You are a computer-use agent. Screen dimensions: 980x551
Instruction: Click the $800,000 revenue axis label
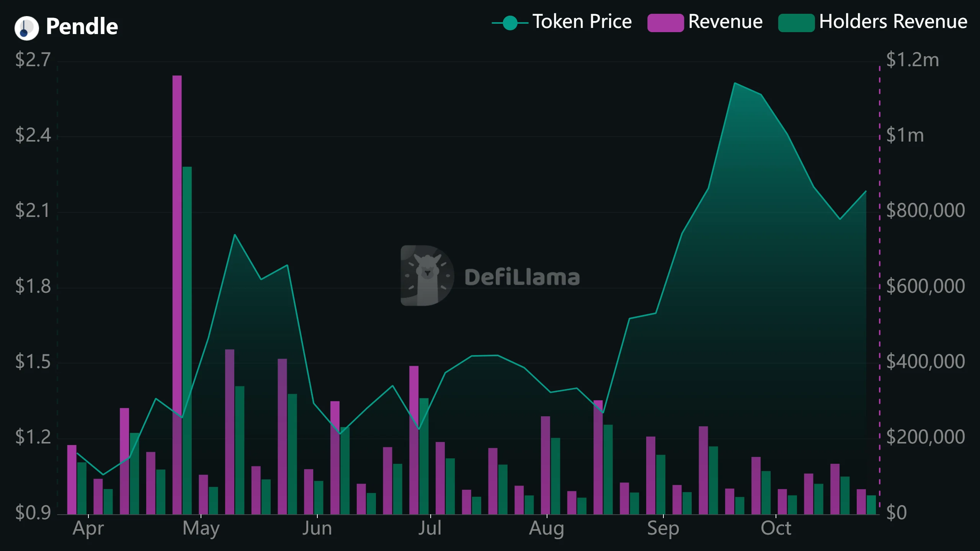926,211
